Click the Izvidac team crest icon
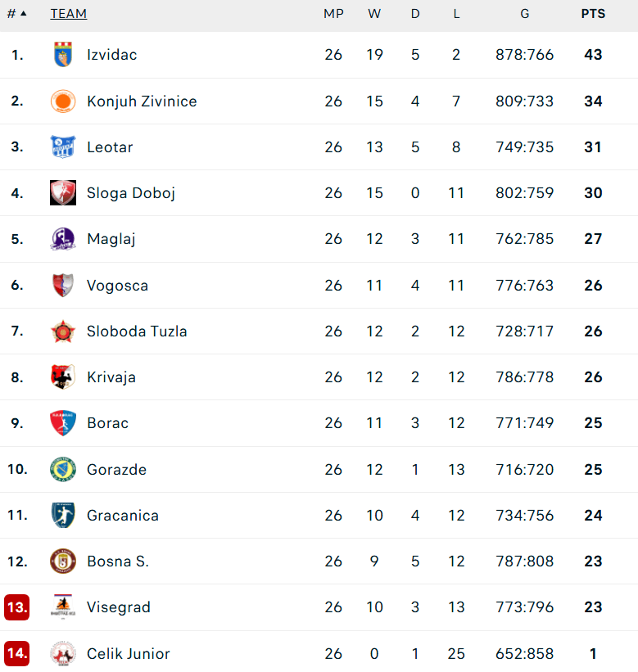This screenshot has width=638, height=672. pos(63,54)
